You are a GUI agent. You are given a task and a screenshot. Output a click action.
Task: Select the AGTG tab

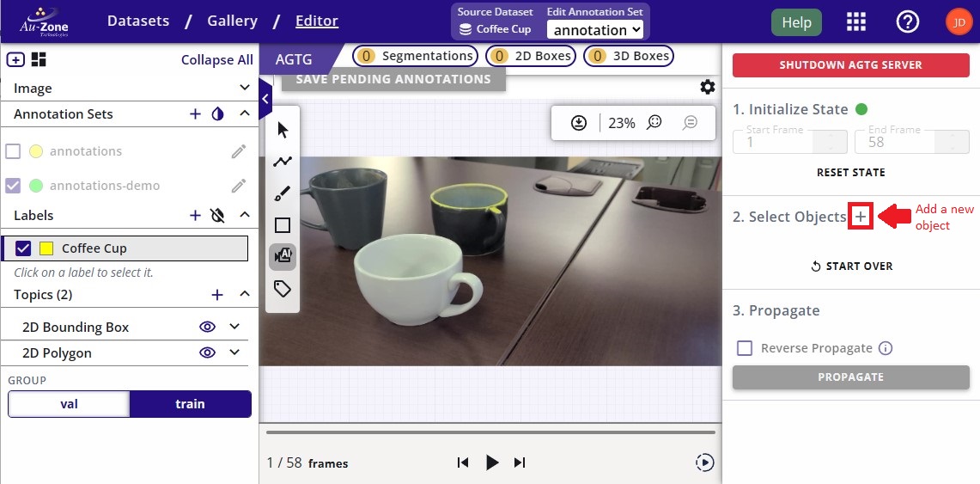tap(294, 61)
